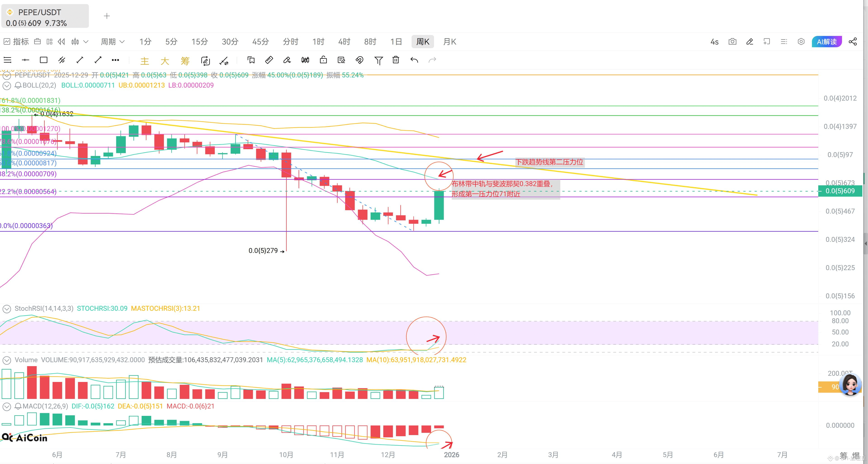Image resolution: width=868 pixels, height=464 pixels.
Task: Collapse the MACD indicator panel
Action: click(7, 407)
